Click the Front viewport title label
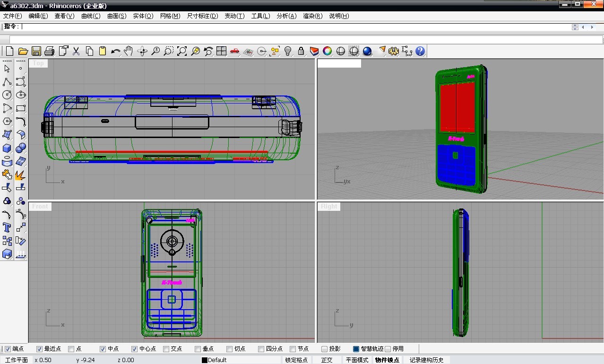The width and height of the screenshot is (604, 364). point(40,207)
